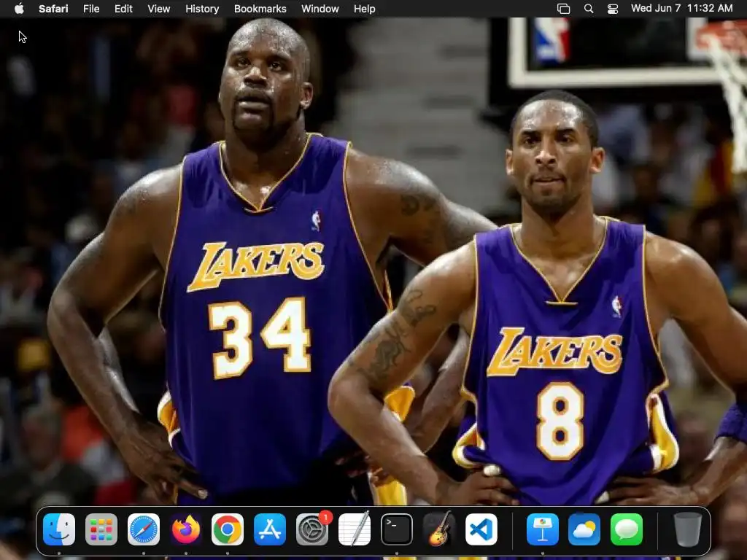The height and width of the screenshot is (560, 747).
Task: Open the Bookmarks menu
Action: 260,9
